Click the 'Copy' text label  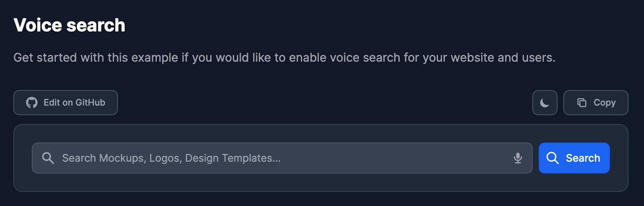click(x=604, y=102)
